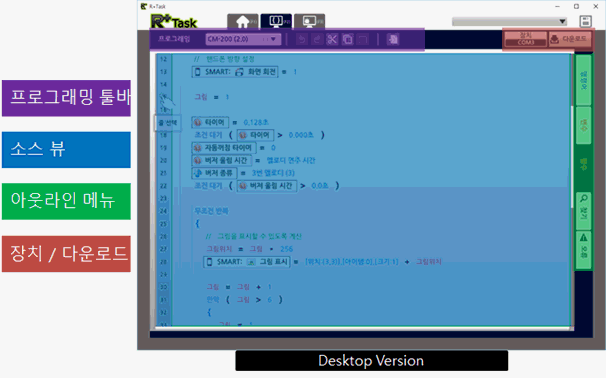Open the 오류 error warning side tab
The height and width of the screenshot is (378, 606).
point(583,250)
